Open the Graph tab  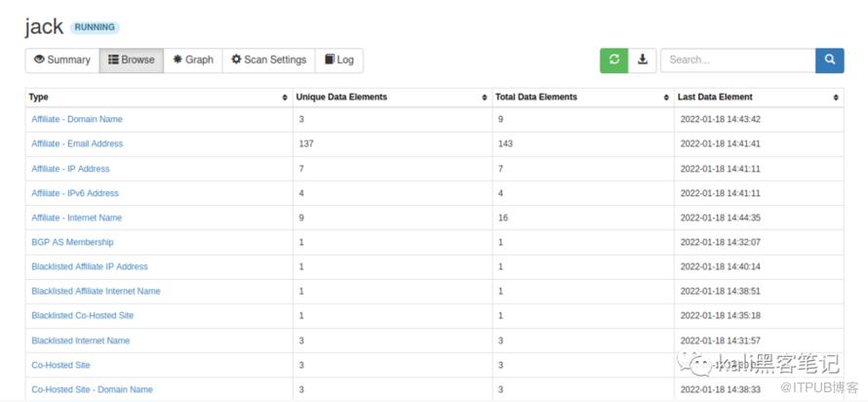193,60
